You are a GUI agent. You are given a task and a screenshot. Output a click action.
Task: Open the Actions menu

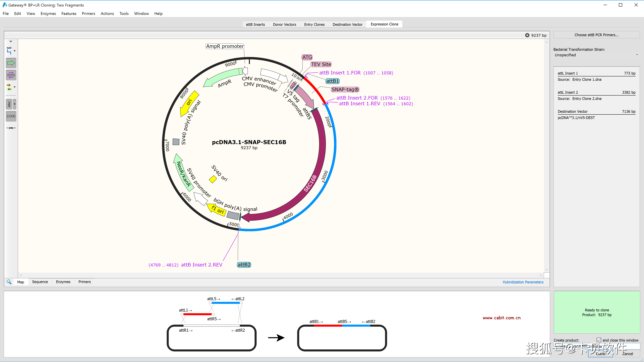click(x=107, y=13)
